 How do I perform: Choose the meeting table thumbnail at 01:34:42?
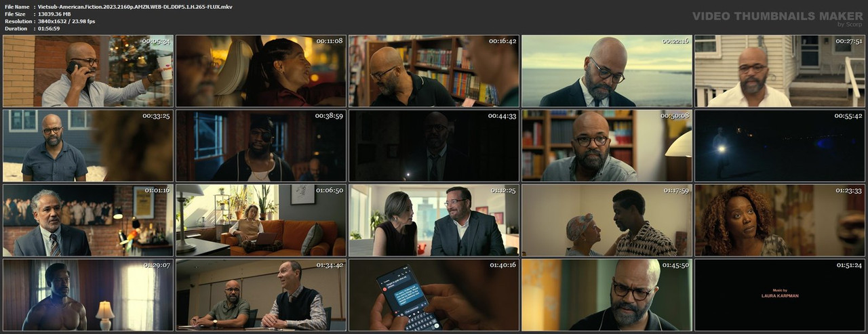[261, 295]
